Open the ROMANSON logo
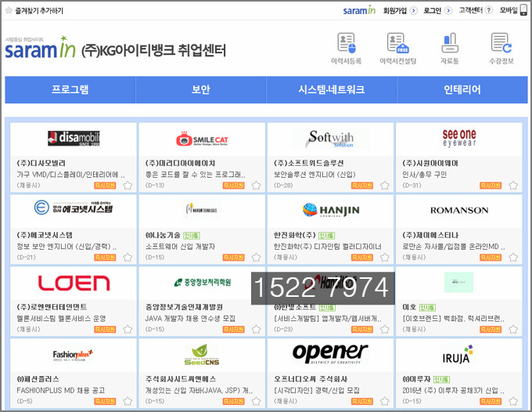 pos(459,210)
